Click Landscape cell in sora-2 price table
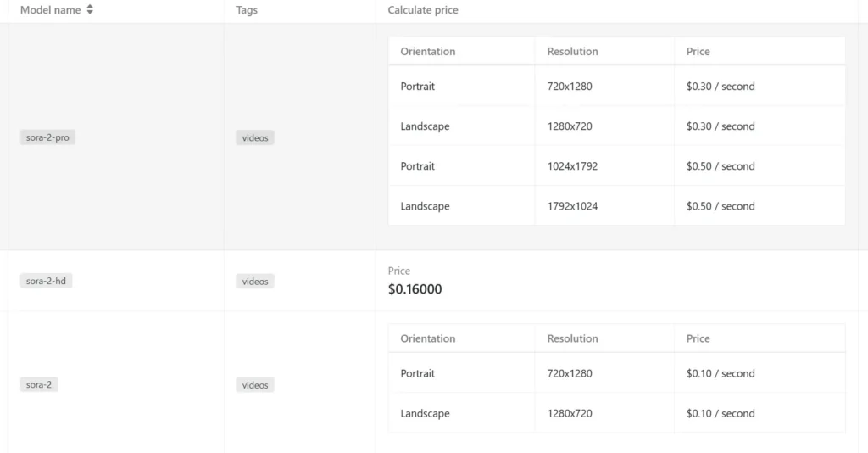This screenshot has width=868, height=453. click(x=426, y=414)
